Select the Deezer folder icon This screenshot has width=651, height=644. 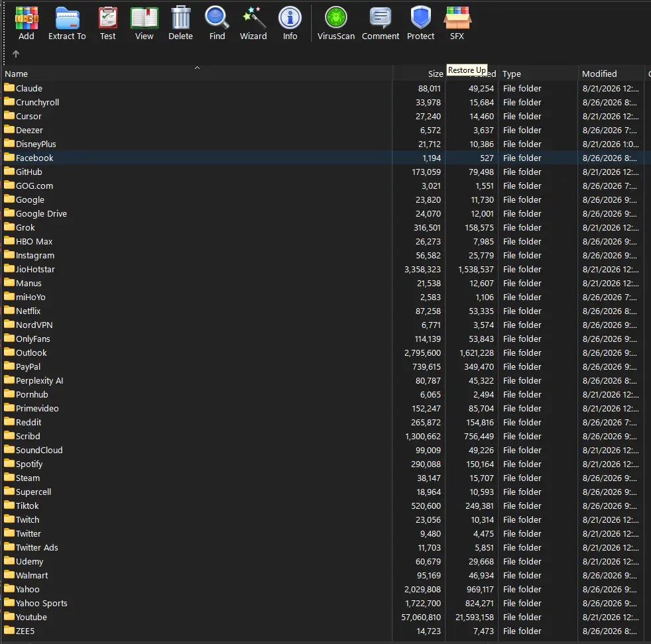tap(9, 129)
